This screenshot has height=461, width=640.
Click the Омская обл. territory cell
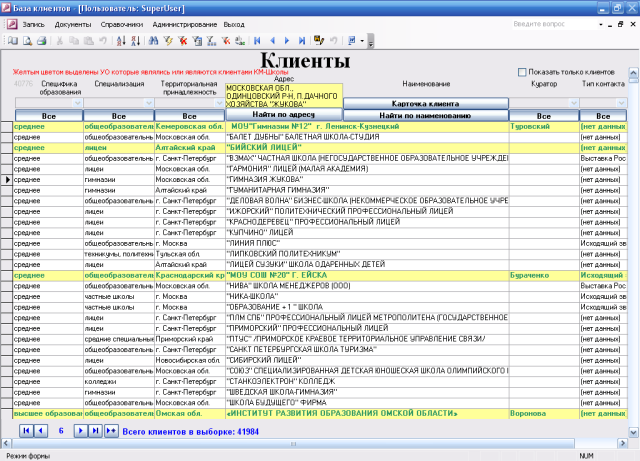189,413
